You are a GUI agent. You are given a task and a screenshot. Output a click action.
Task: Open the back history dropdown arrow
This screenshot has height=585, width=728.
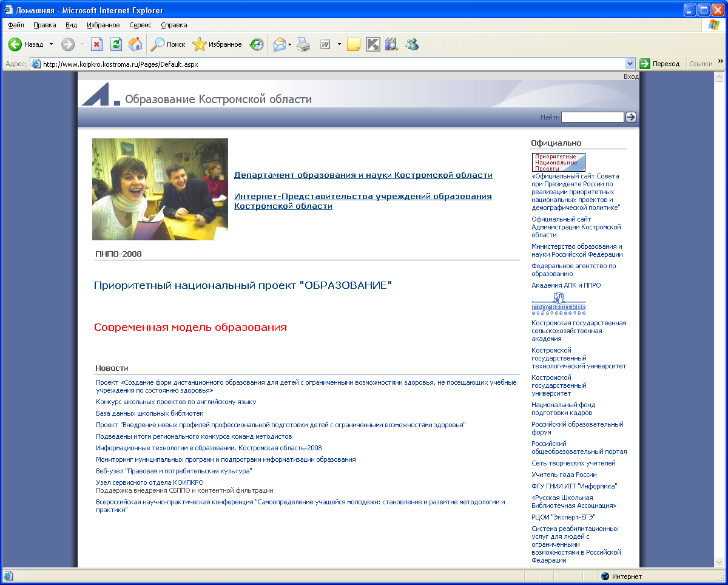[51, 44]
